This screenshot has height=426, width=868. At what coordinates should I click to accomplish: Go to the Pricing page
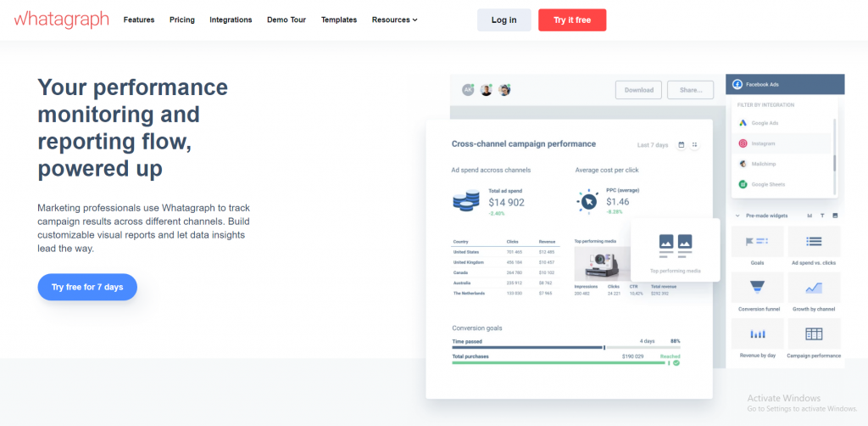(x=182, y=20)
